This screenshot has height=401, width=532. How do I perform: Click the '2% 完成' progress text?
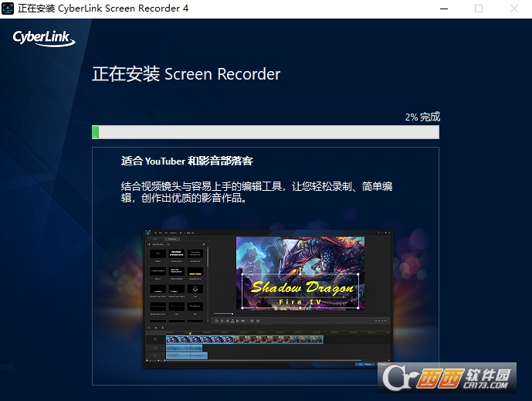tap(422, 117)
